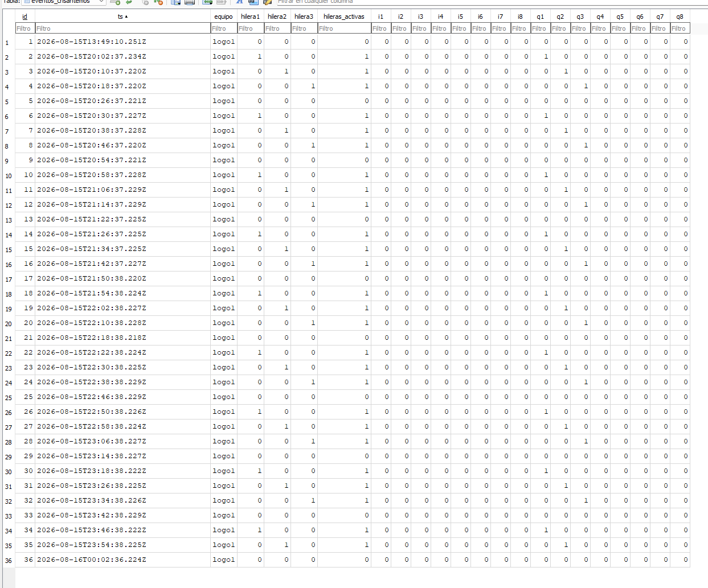Viewport: 708px width, 588px height.
Task: Click the hileras_activas column header
Action: pyautogui.click(x=344, y=17)
